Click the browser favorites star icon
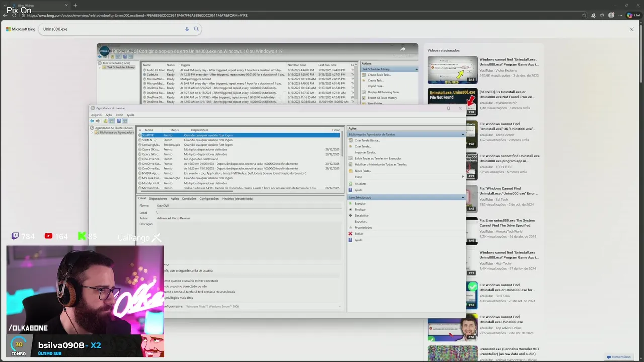 coord(584,15)
